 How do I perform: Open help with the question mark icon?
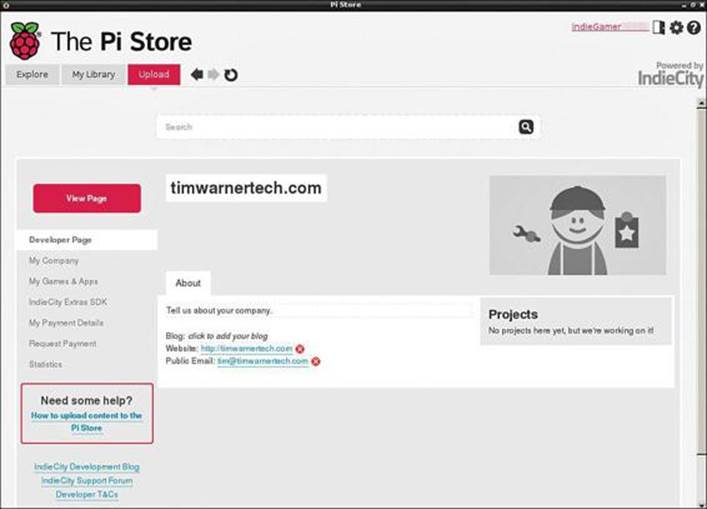[694, 28]
